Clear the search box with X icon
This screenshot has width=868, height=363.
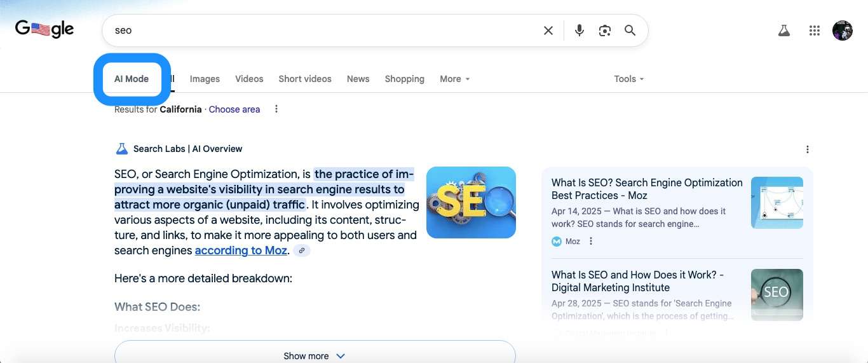pos(548,31)
